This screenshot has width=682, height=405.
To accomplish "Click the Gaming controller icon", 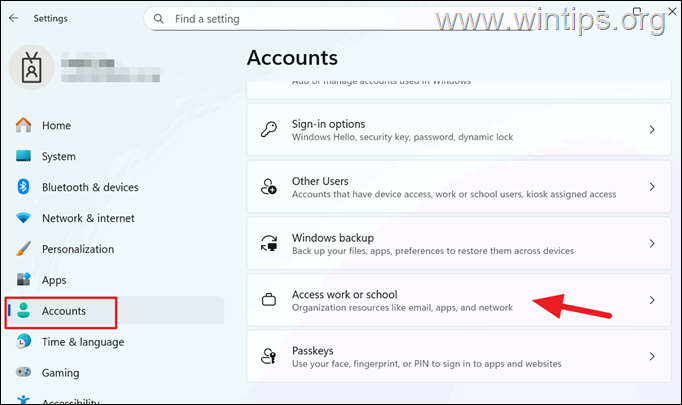I will coord(23,372).
